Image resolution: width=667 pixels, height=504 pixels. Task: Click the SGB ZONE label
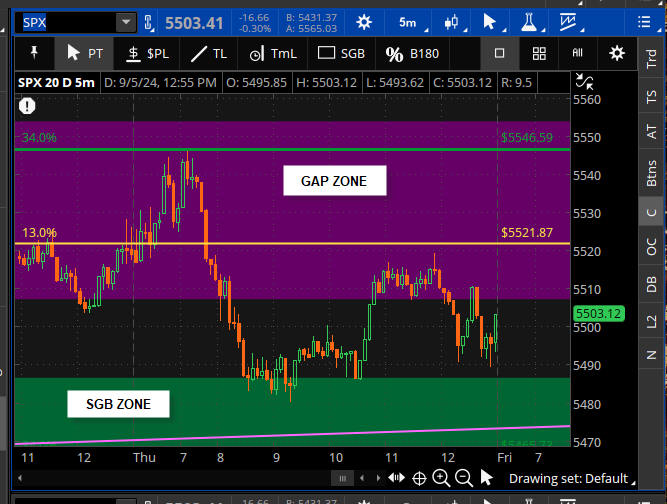click(118, 404)
